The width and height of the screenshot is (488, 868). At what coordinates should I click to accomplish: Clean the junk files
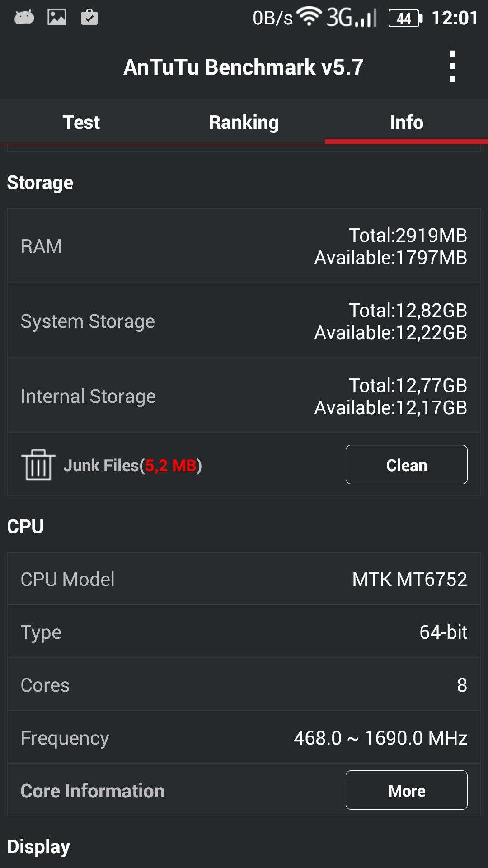tap(407, 465)
